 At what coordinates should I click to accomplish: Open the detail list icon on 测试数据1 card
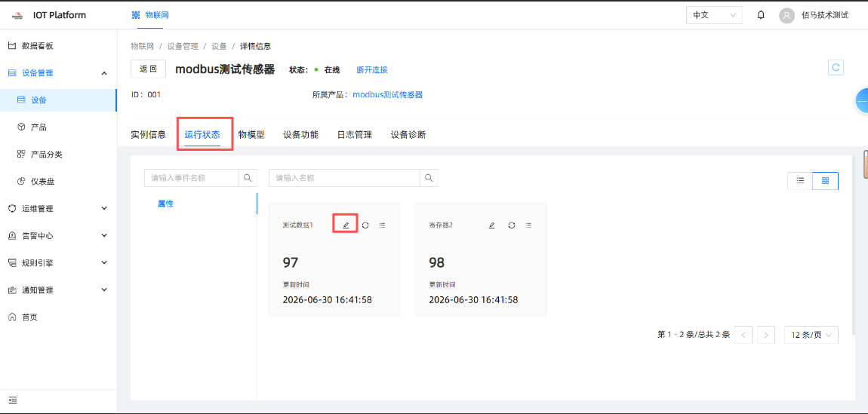coord(382,225)
